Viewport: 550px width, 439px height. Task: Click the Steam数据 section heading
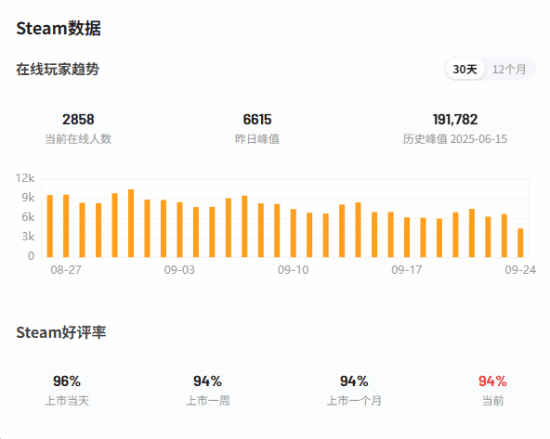[x=59, y=28]
